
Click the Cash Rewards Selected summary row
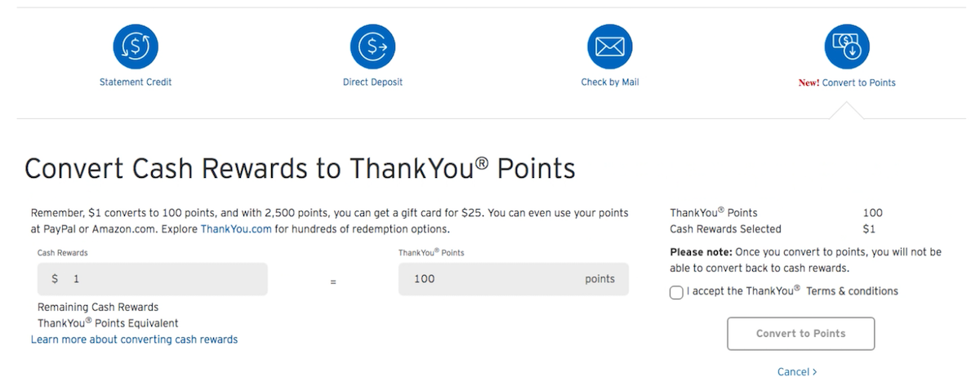pos(776,229)
